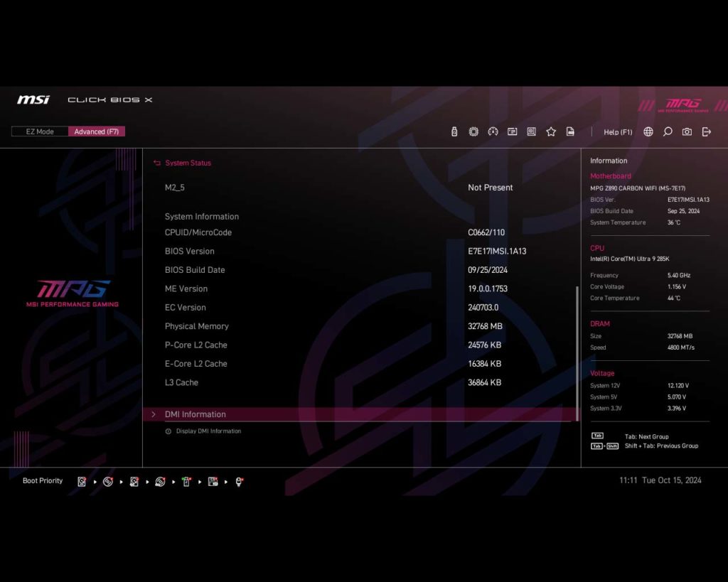Select the network boot priority icon
This screenshot has height=582, width=728.
(239, 482)
